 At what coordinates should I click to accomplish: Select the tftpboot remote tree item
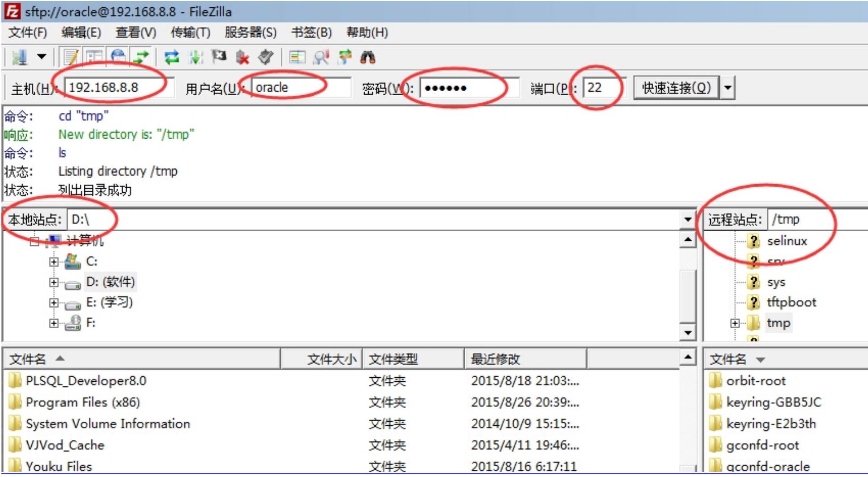coord(791,302)
